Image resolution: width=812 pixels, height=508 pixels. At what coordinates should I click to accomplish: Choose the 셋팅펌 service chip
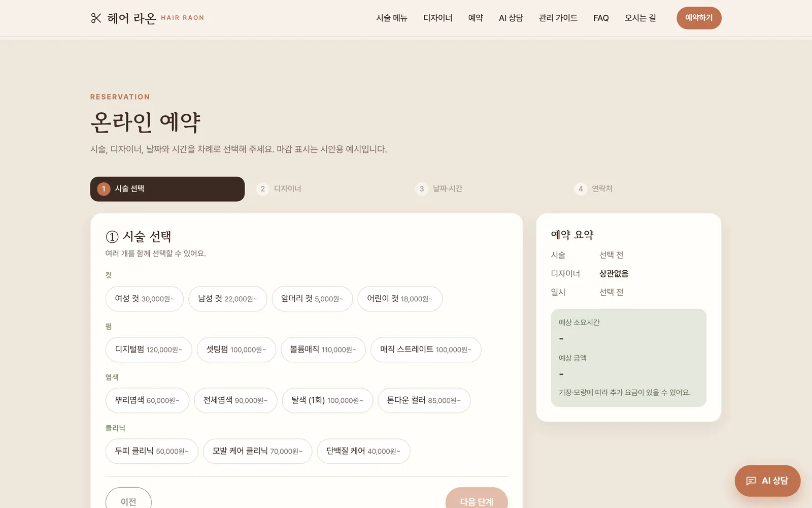point(236,350)
